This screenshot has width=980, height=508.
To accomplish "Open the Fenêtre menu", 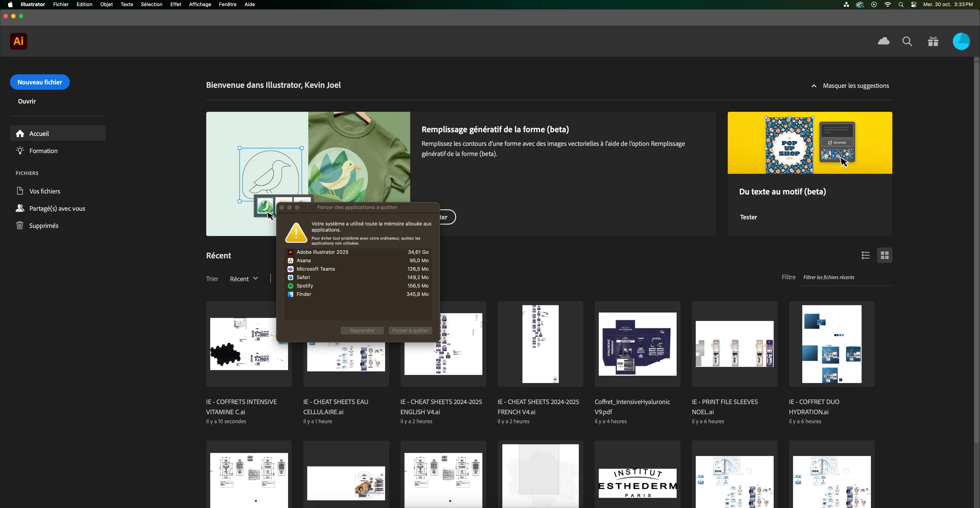I will click(228, 5).
